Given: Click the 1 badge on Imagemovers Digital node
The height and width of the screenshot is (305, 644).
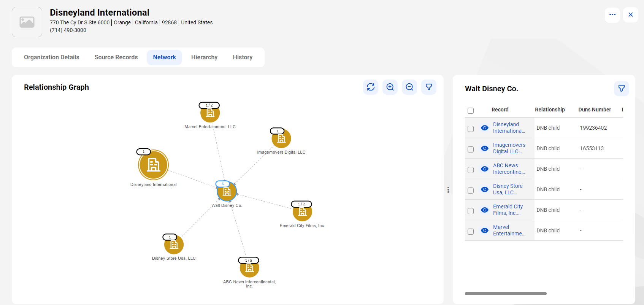Looking at the screenshot, I should point(277,131).
